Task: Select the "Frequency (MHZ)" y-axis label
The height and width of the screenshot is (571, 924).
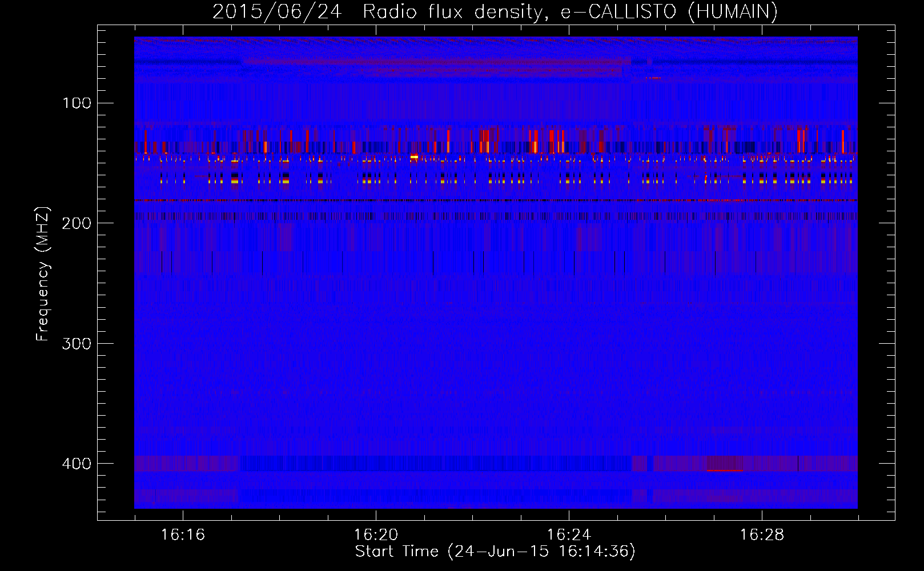Action: click(43, 274)
